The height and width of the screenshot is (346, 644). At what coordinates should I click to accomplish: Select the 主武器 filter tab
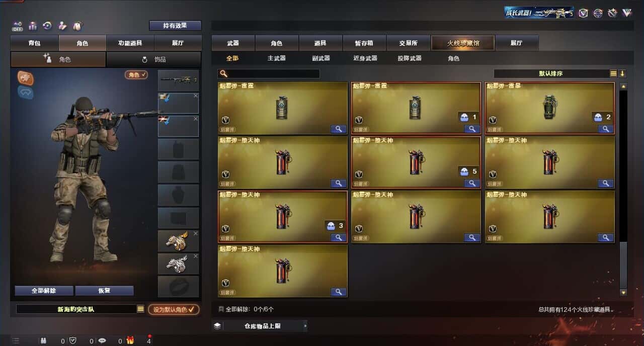(276, 58)
